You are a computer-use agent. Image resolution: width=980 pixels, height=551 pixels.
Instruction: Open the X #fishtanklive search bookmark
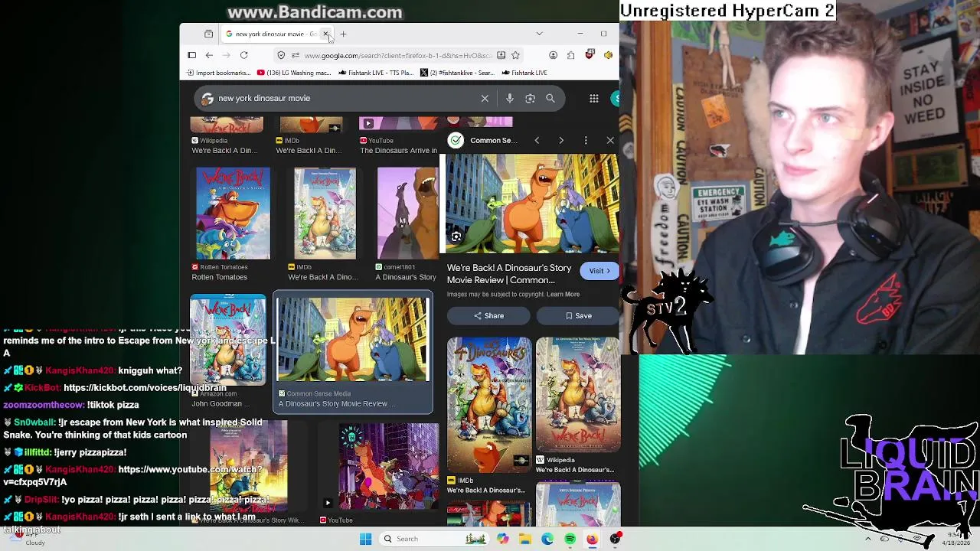coord(457,73)
